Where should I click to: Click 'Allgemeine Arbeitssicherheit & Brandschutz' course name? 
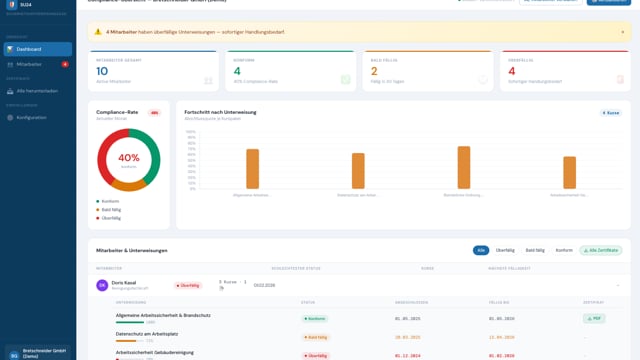163,316
